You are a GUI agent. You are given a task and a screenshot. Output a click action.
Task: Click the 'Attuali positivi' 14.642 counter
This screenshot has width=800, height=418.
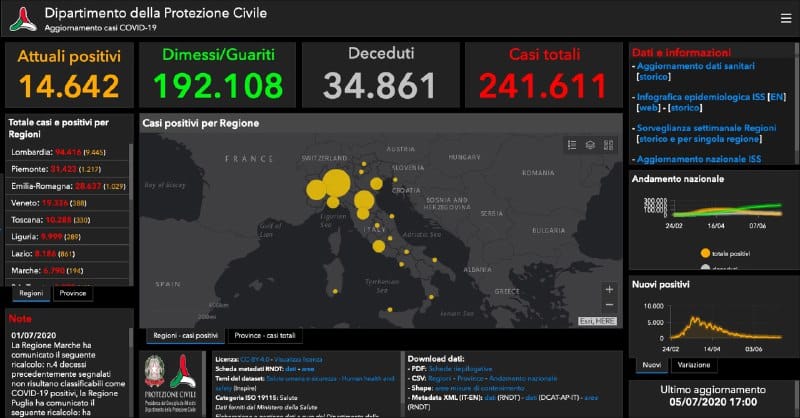coord(69,75)
